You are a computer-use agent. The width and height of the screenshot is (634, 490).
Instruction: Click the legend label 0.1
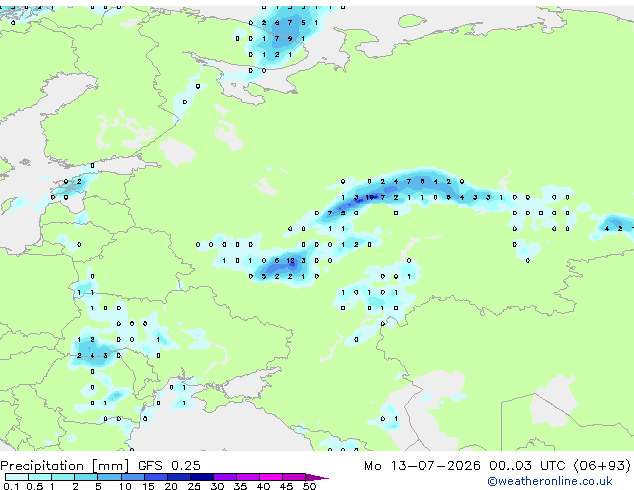(11, 486)
